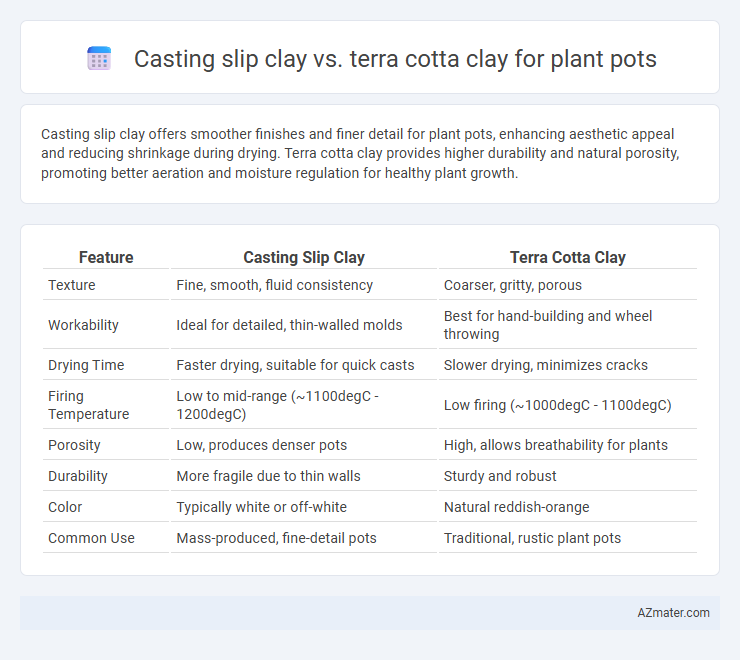
Task: Select the 'Texture' row label
Action: [72, 285]
